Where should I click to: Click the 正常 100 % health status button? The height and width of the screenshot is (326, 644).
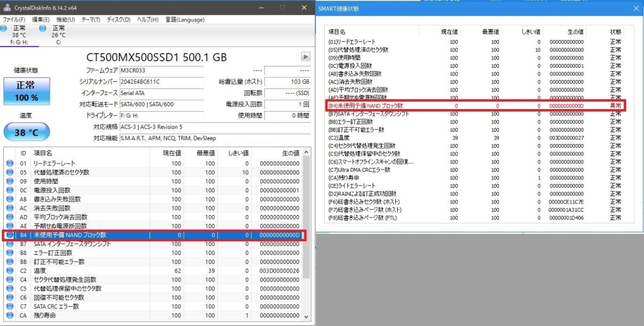26,91
